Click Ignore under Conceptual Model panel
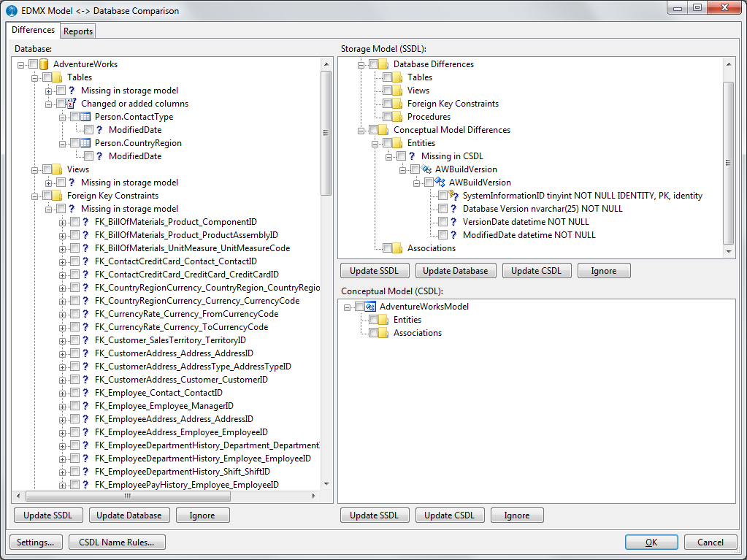Screen dimensions: 747x560 tap(517, 515)
